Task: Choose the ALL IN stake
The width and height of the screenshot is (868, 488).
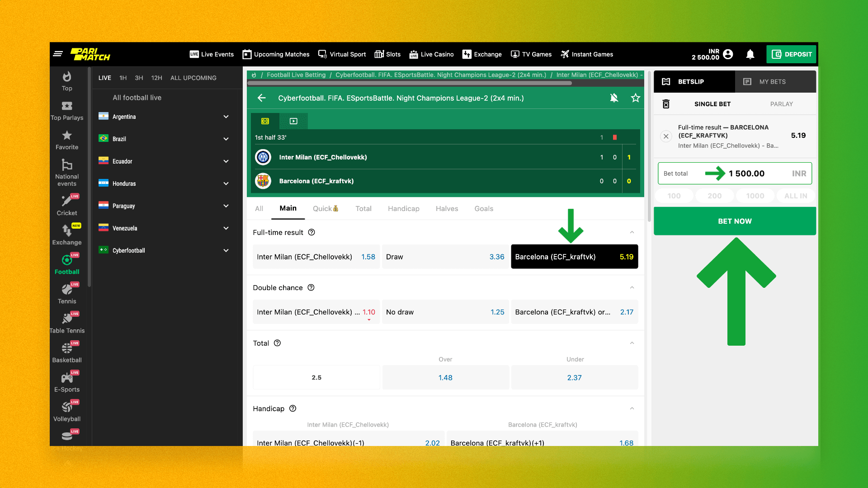Action: [796, 196]
